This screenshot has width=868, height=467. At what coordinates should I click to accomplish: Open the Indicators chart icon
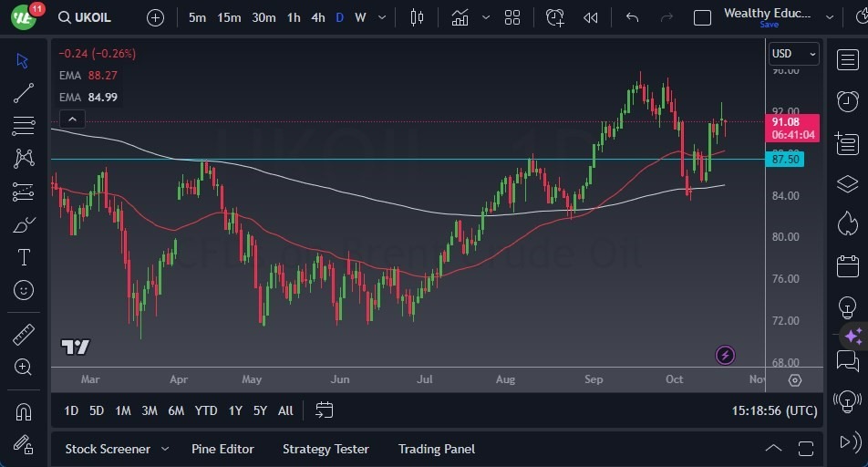pyautogui.click(x=460, y=17)
